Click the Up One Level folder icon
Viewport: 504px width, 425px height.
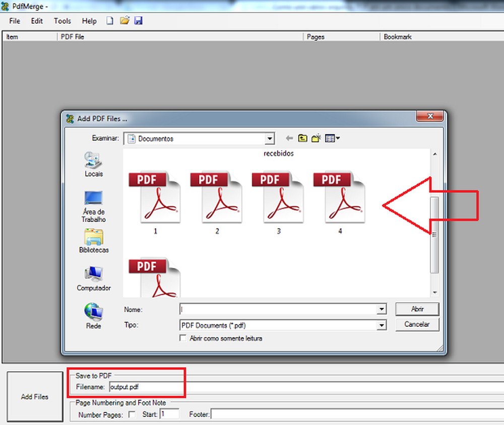point(302,138)
